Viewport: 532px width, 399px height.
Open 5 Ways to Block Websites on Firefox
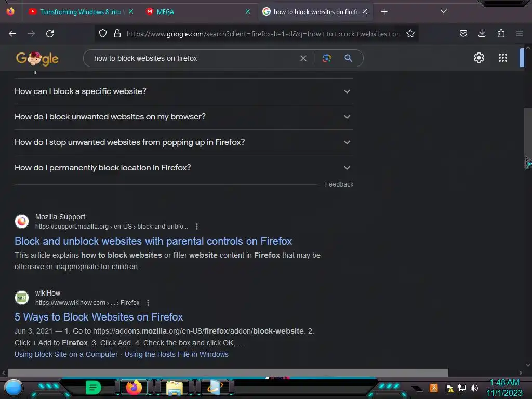coord(99,317)
